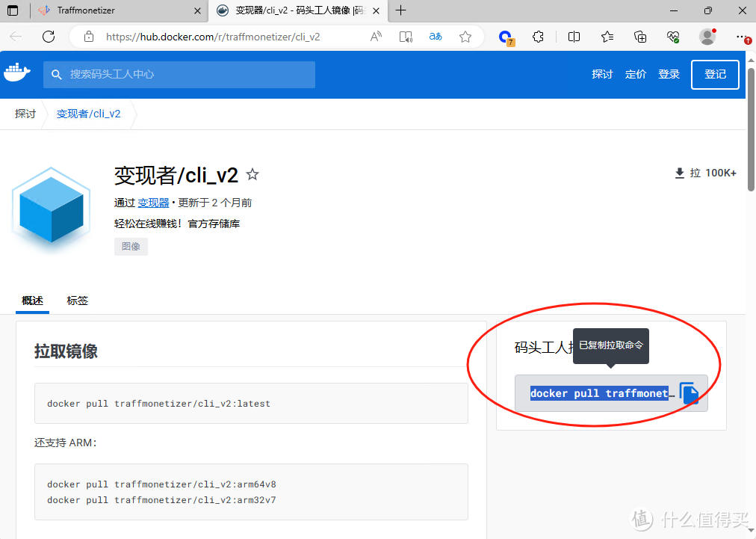Reload the current page
The image size is (756, 539).
click(49, 37)
